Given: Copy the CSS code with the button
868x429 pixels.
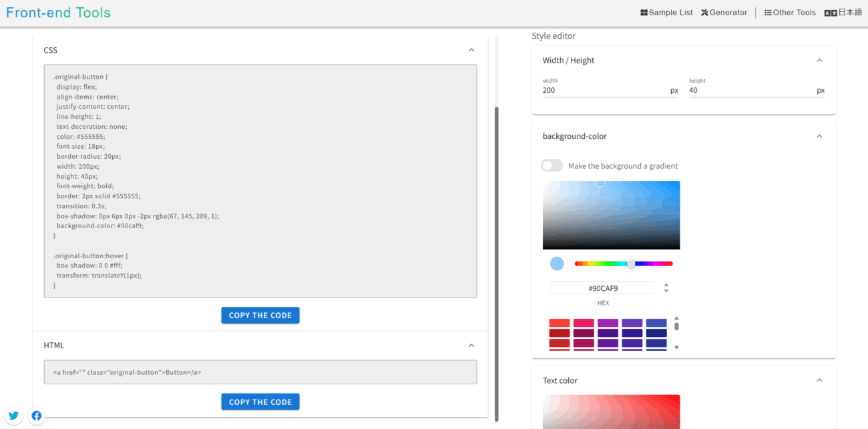Looking at the screenshot, I should click(260, 316).
